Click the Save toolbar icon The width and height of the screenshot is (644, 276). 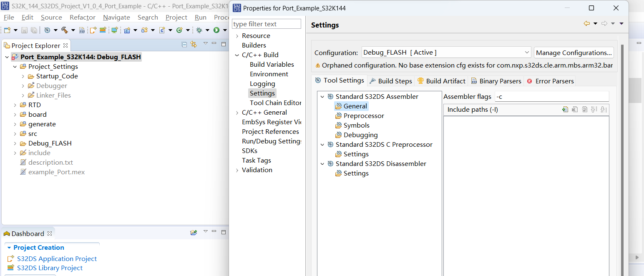(x=24, y=30)
